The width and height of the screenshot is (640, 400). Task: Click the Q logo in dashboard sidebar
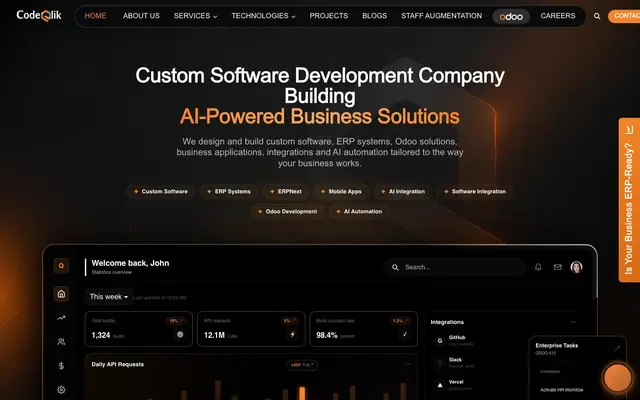tap(61, 266)
